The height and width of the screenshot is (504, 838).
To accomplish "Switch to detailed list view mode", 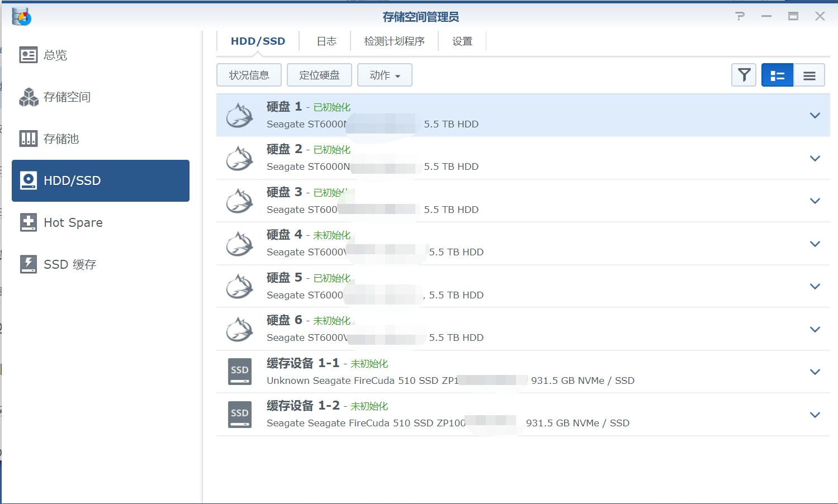I will coord(777,74).
